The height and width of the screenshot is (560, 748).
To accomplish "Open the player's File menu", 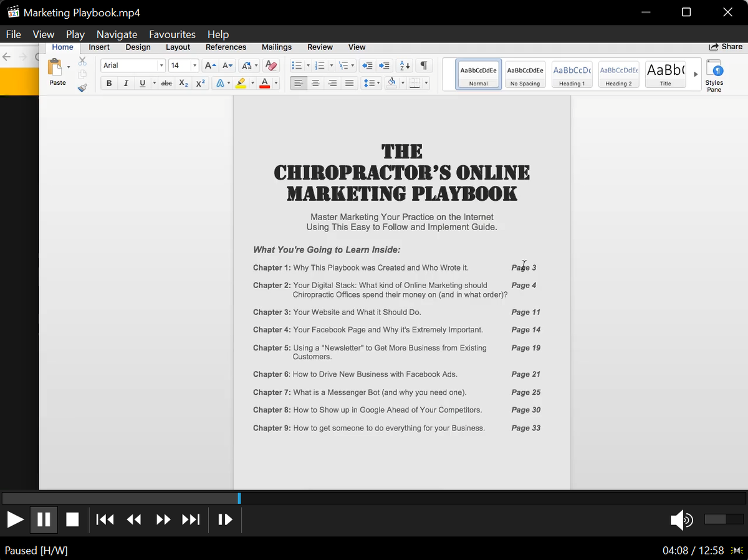I will (x=13, y=34).
